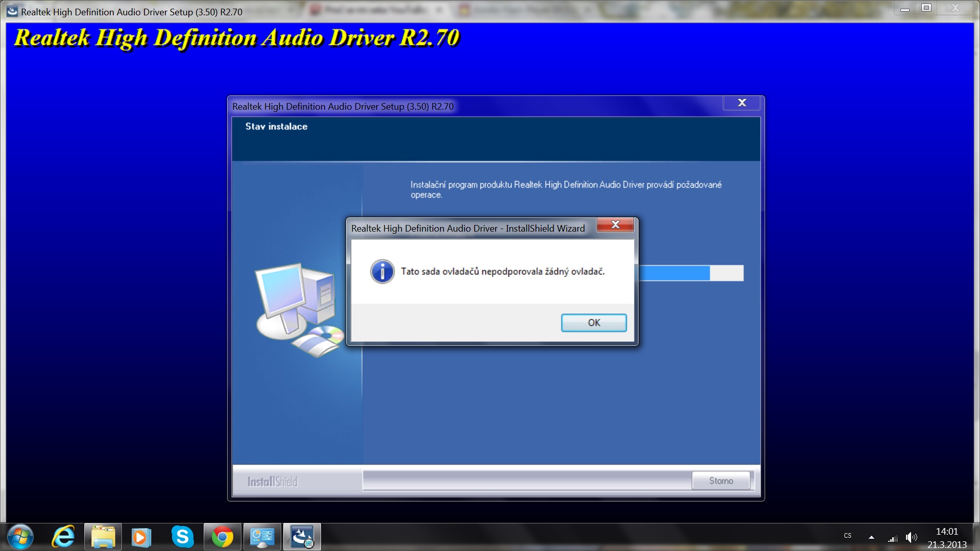The image size is (980, 551).
Task: Show hidden system tray icons
Action: point(871,537)
